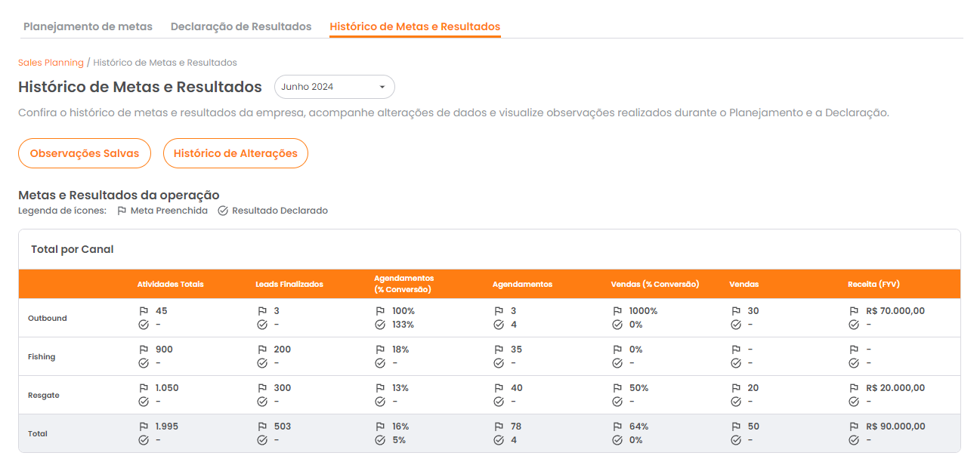The height and width of the screenshot is (462, 980).
Task: Click the flag icon beside Resgate 40 agendamentos
Action: point(499,388)
